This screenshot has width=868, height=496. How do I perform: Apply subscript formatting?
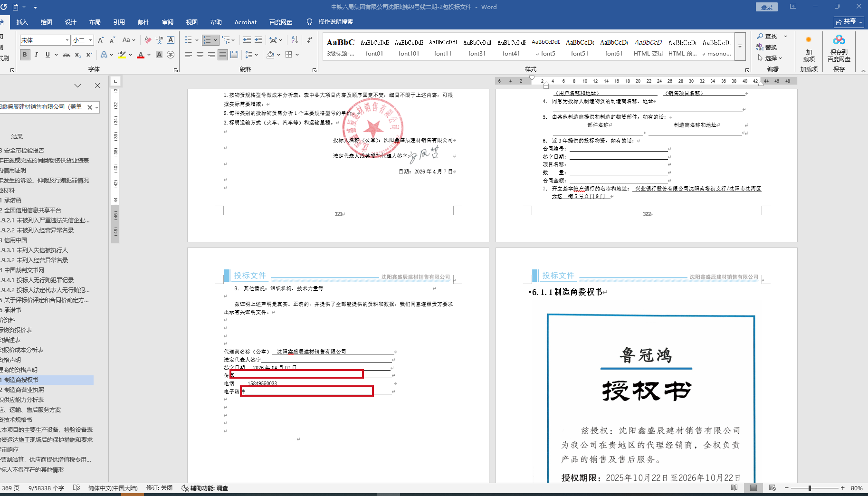tap(78, 55)
